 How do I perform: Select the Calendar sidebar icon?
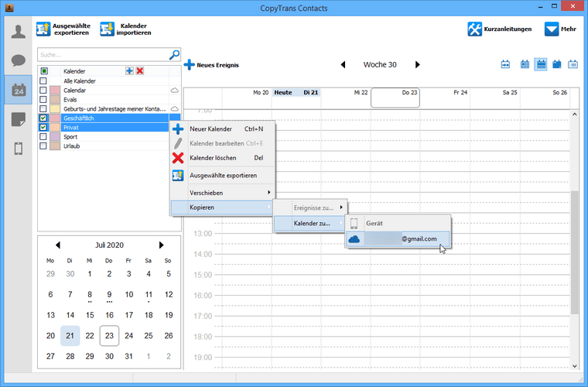(x=19, y=90)
